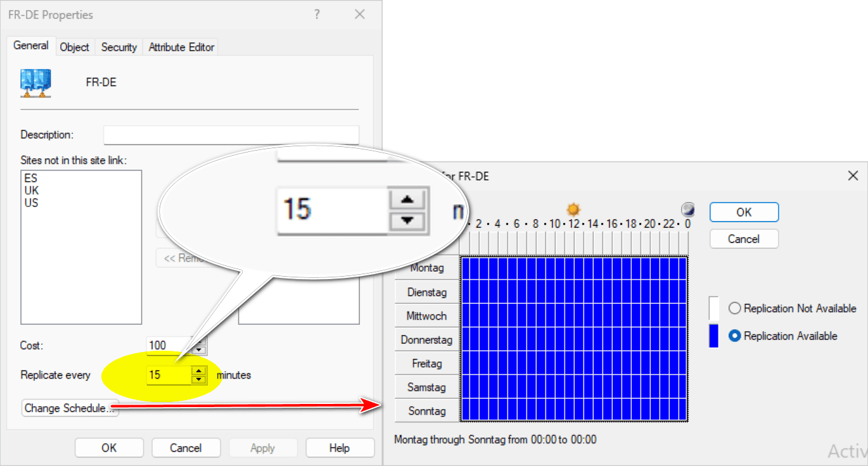Confirm schedule with the OK button
This screenshot has width=868, height=466.
coord(744,213)
